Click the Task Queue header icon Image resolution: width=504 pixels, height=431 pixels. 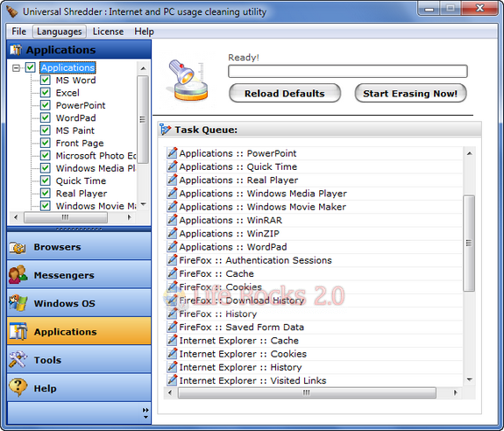point(165,130)
